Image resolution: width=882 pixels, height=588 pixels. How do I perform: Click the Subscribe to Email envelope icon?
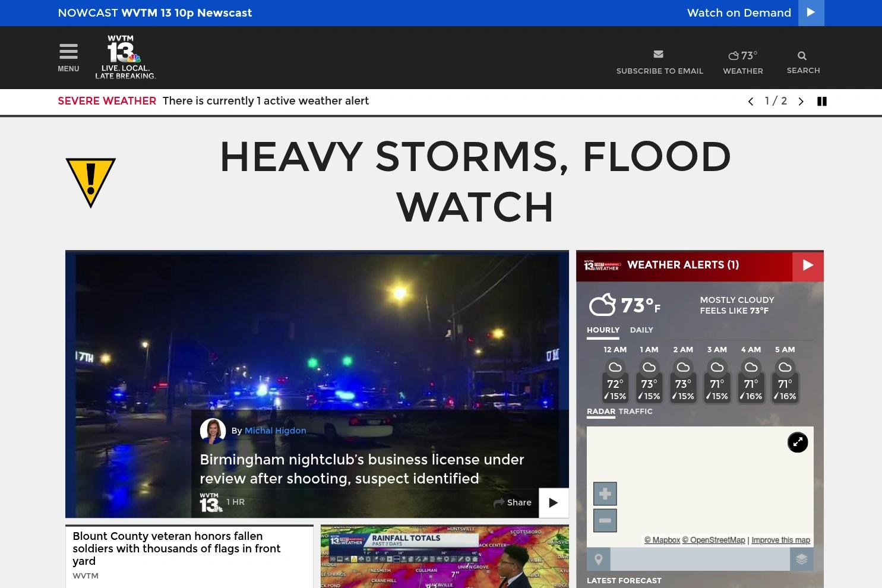click(x=658, y=54)
